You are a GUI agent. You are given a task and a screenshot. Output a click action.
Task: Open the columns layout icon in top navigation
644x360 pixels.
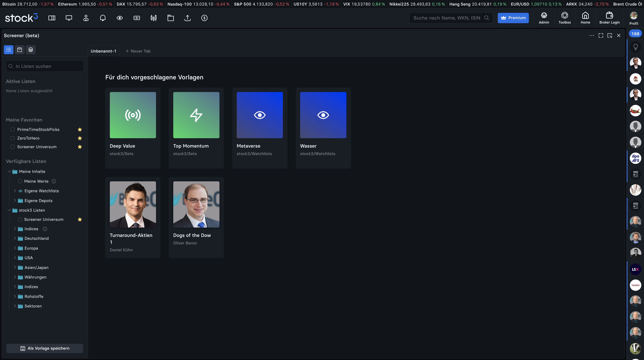[52, 18]
